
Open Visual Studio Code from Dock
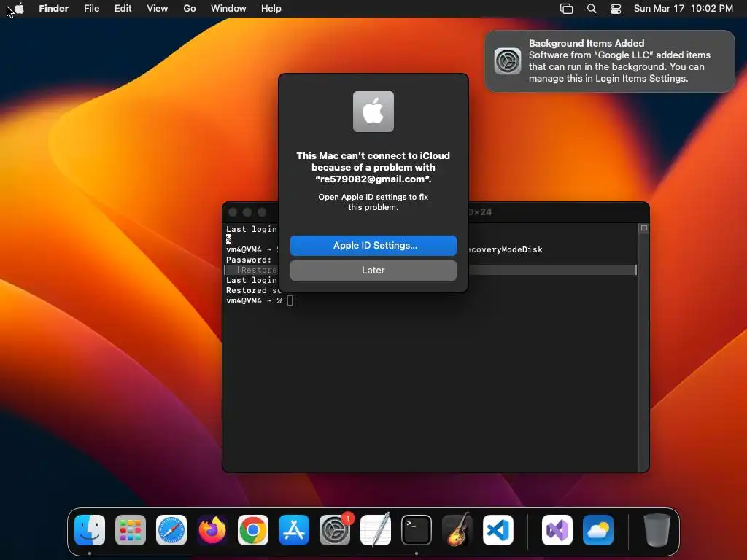click(498, 530)
